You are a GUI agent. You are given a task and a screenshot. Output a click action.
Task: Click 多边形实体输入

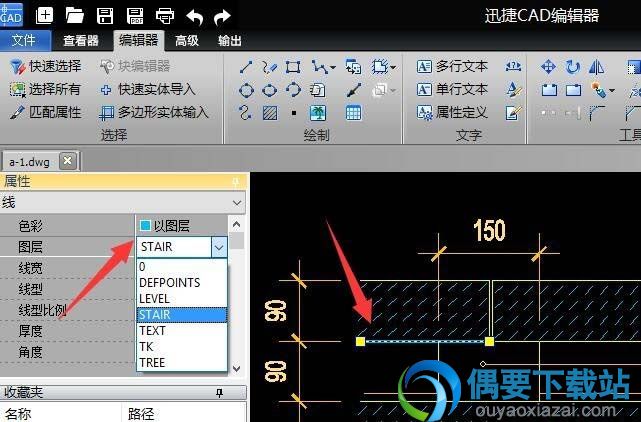155,112
